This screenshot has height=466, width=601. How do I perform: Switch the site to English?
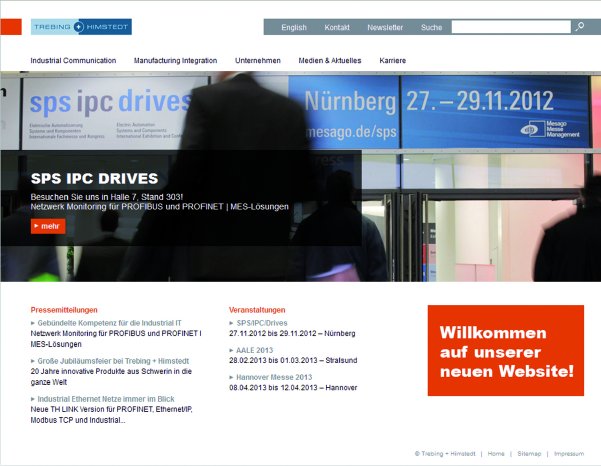click(294, 28)
